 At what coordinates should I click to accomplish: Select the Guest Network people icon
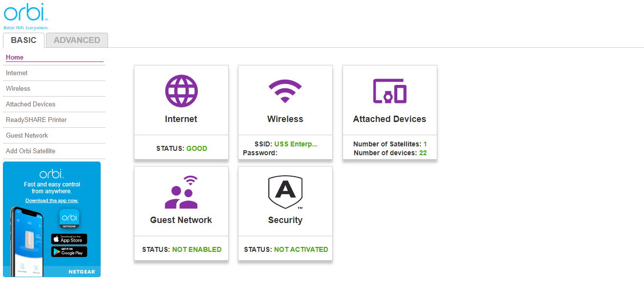click(x=181, y=192)
